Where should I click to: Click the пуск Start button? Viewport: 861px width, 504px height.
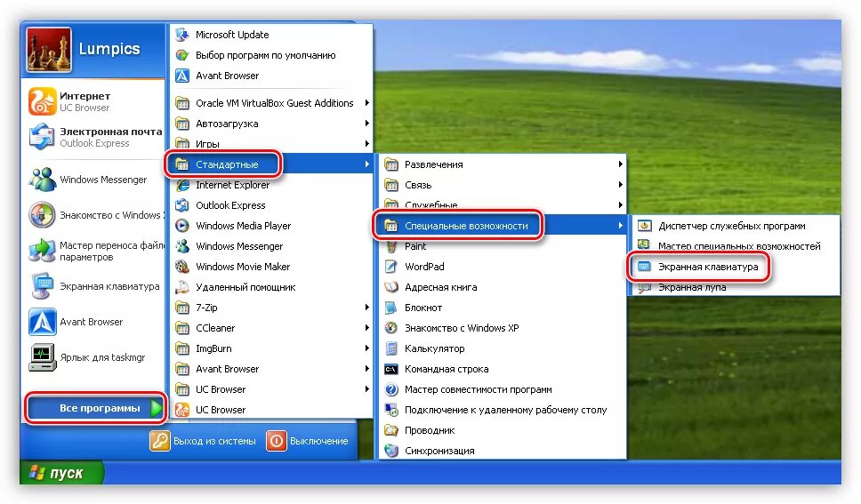(x=61, y=473)
